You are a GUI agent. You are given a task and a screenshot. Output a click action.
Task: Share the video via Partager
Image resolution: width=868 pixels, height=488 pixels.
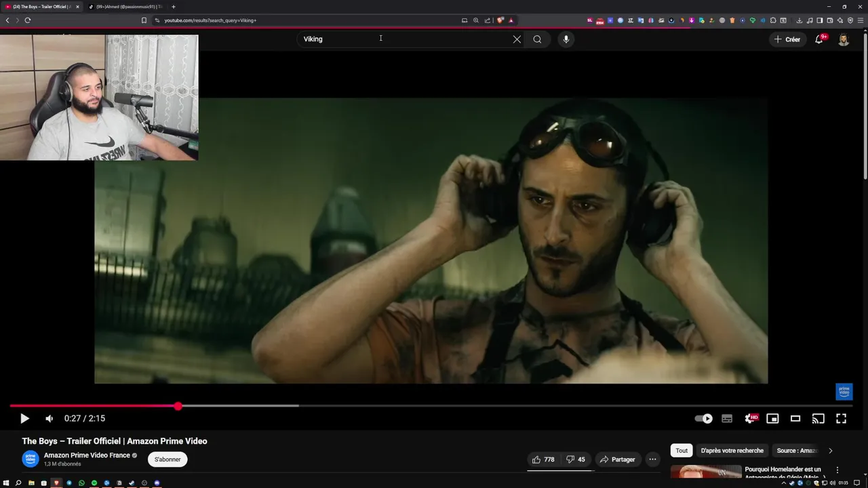pyautogui.click(x=618, y=460)
